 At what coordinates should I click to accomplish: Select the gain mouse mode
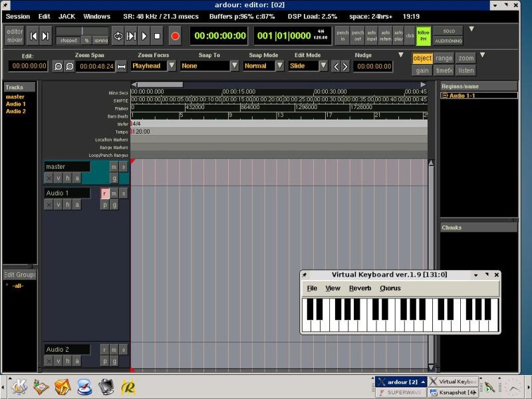point(422,71)
